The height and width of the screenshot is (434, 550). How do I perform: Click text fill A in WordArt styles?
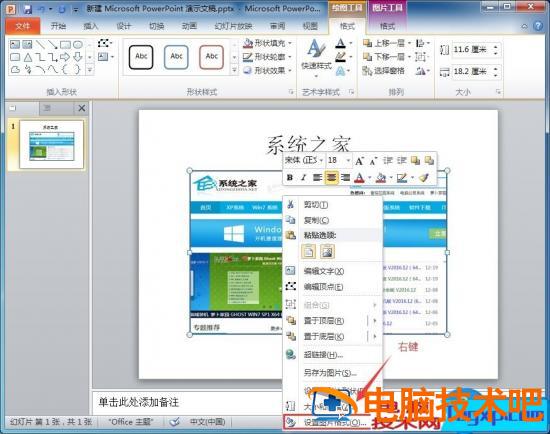coord(340,43)
